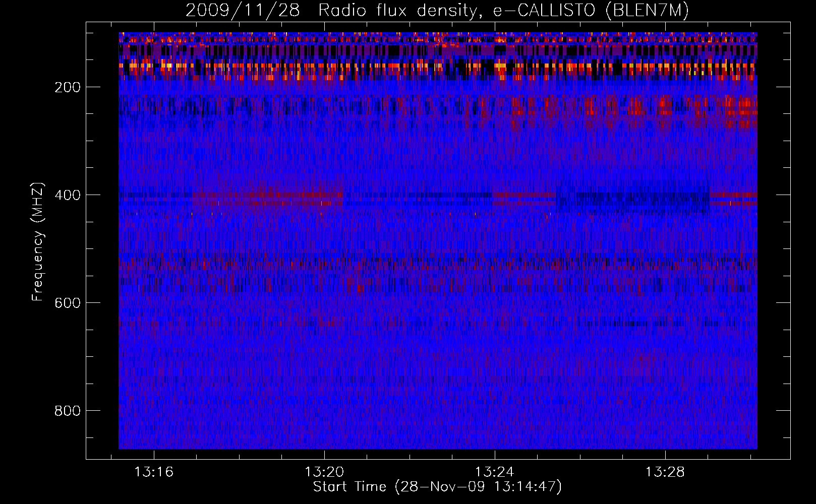Select the 200 frequency axis label
This screenshot has width=816, height=504.
pyautogui.click(x=68, y=87)
